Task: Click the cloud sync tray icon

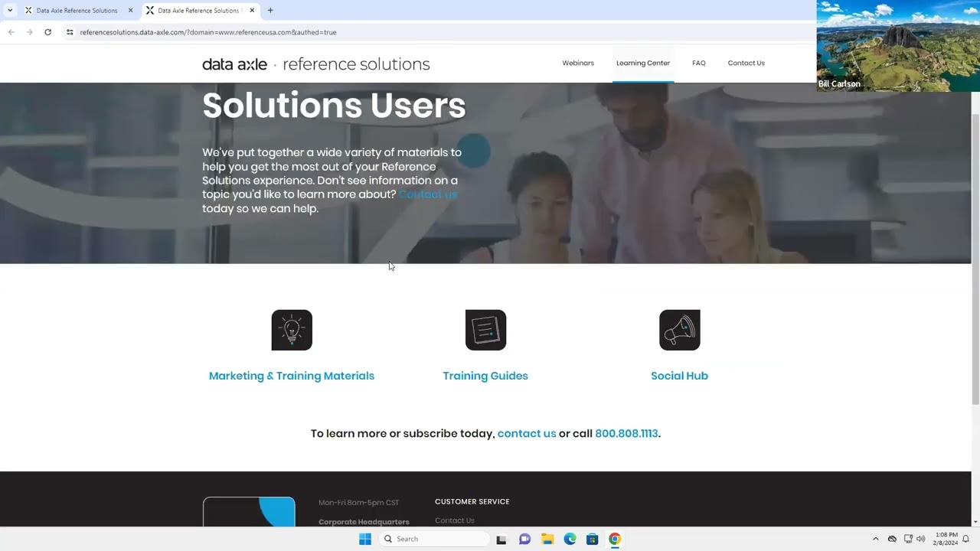Action: coord(892,539)
